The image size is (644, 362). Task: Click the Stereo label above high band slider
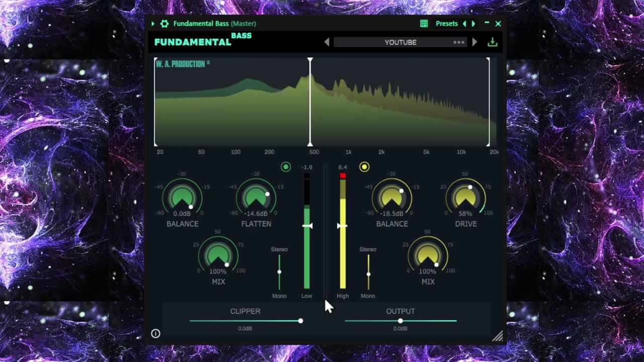pyautogui.click(x=368, y=249)
